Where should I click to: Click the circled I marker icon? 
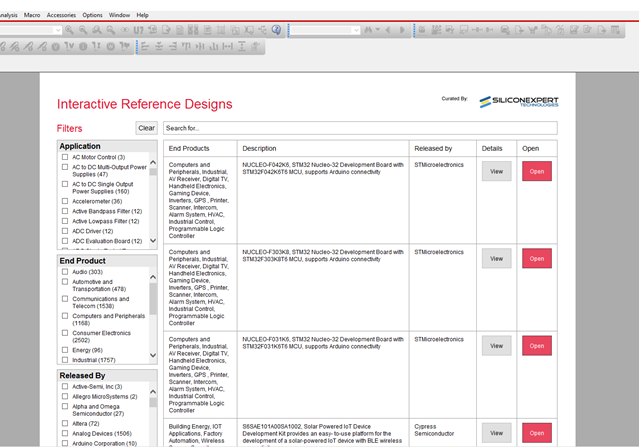(x=83, y=46)
